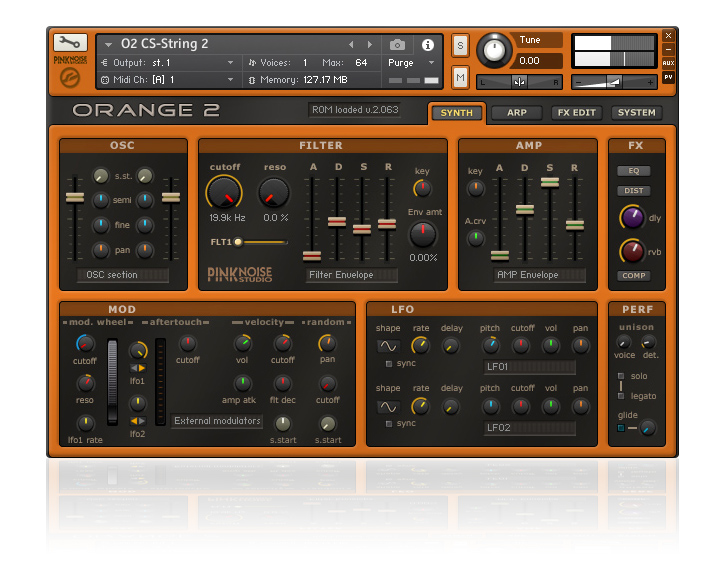Toggle the glide on/off switch
The width and height of the screenshot is (720, 580).
621,428
